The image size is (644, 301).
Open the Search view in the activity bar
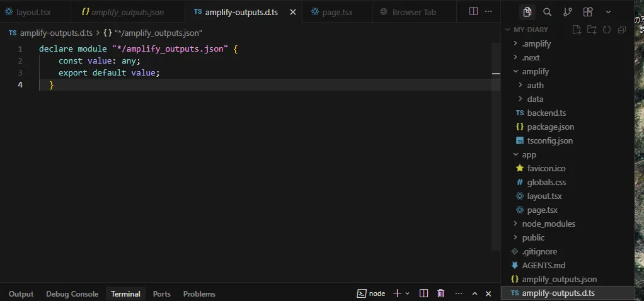pos(547,12)
